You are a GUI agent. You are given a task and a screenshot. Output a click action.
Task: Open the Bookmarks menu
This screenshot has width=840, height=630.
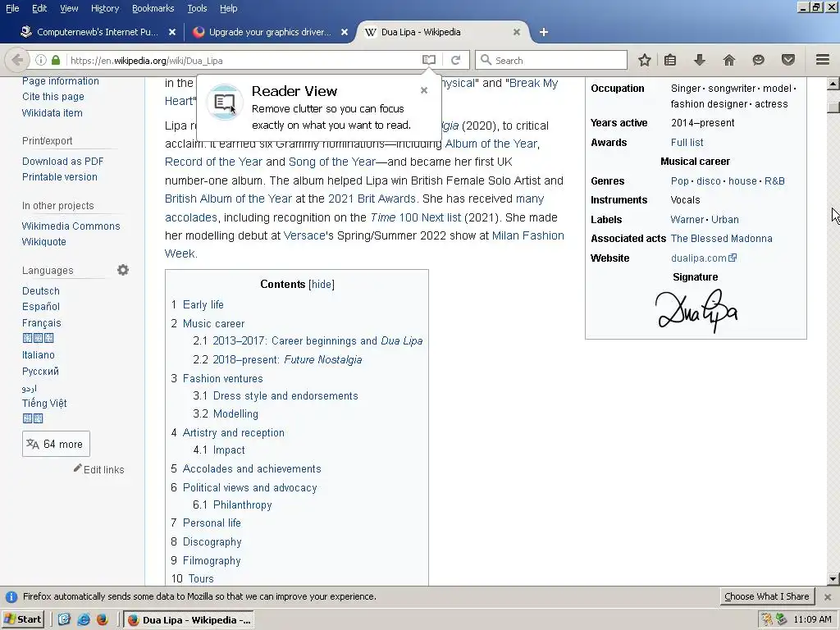click(x=153, y=8)
